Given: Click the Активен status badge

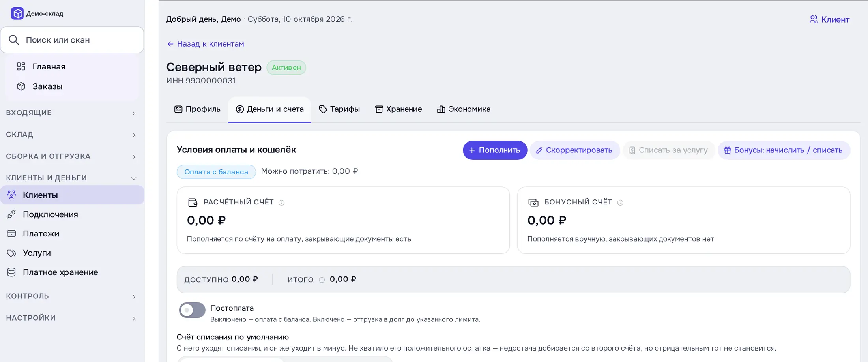Looking at the screenshot, I should [x=286, y=68].
